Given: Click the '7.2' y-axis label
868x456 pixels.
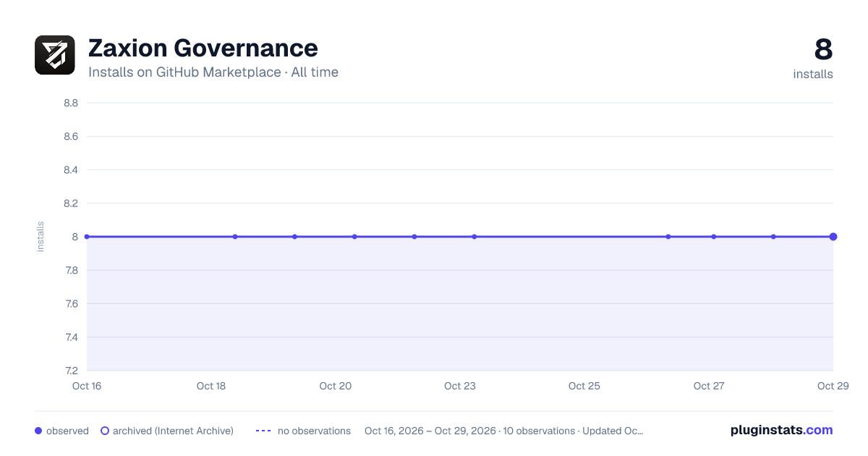Looking at the screenshot, I should point(71,371).
